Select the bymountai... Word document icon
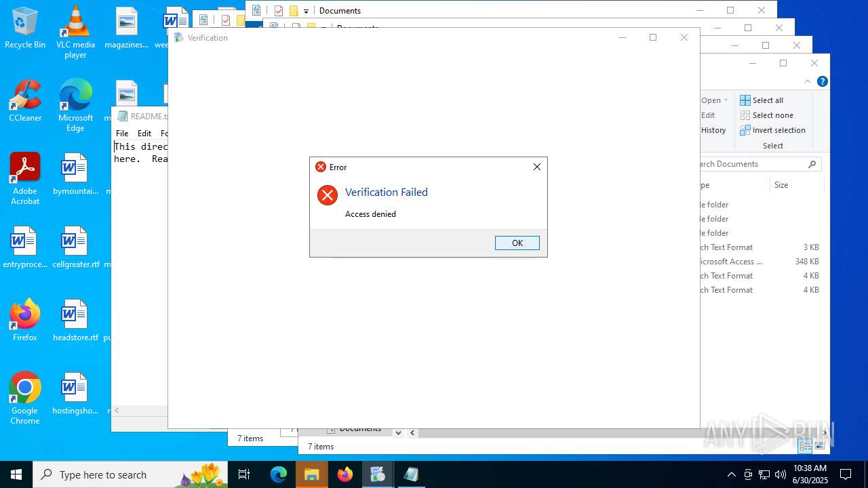868x488 pixels. click(75, 175)
